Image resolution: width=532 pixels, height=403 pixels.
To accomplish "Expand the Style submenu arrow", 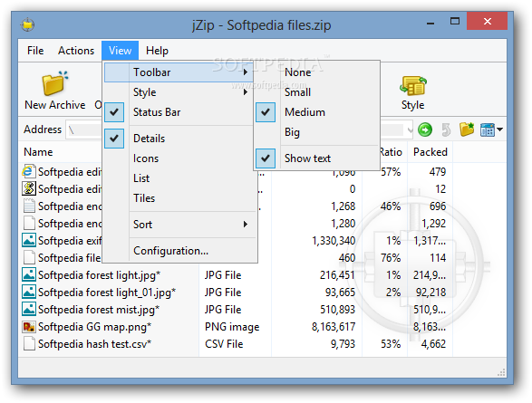I will [x=246, y=92].
